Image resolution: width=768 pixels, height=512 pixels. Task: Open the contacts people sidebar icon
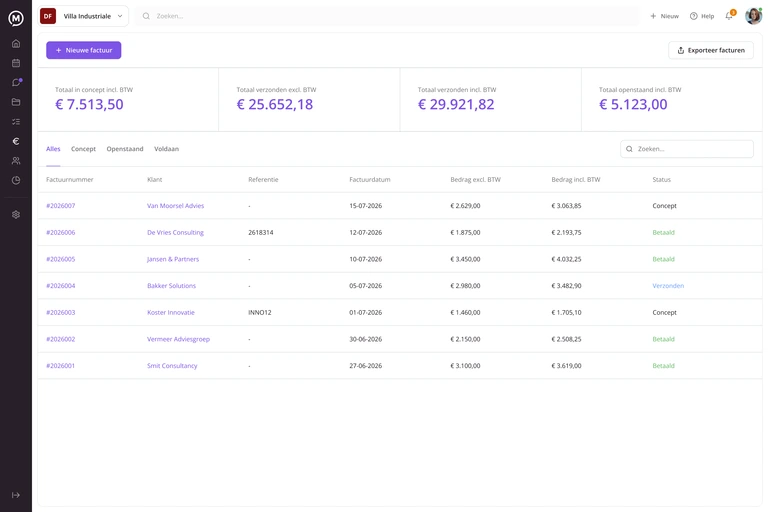coord(16,161)
